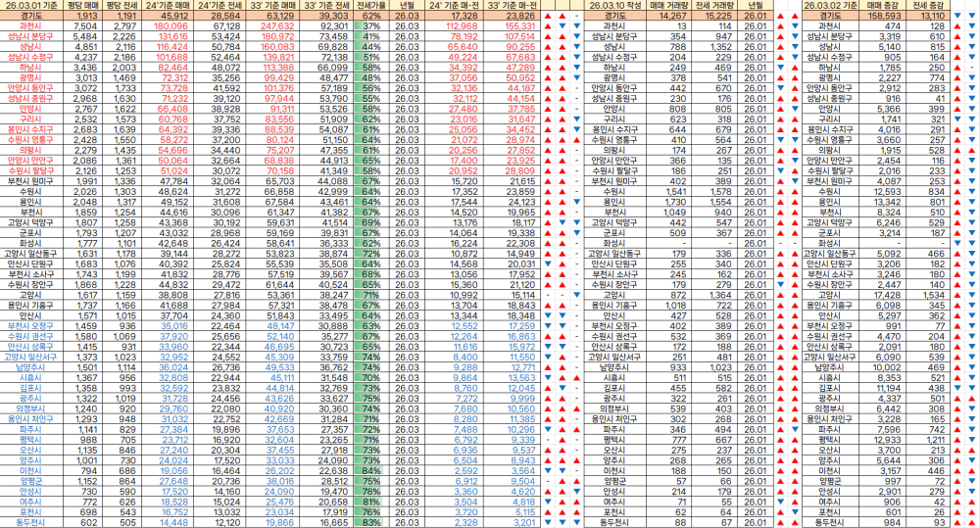Click the red up arrow in 26.03.02 table's 하남시 row
The image size is (980, 528).
coord(957,68)
